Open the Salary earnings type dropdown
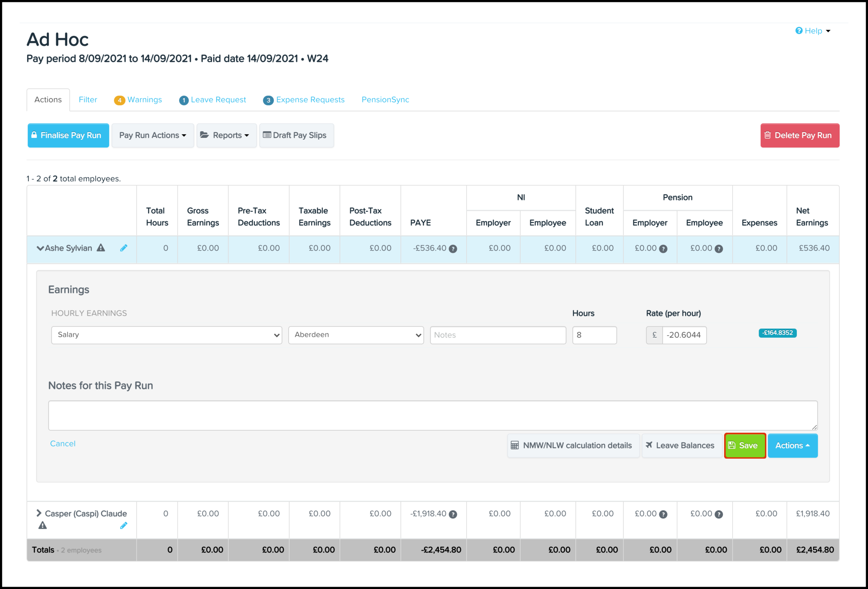The image size is (868, 589). (x=166, y=335)
